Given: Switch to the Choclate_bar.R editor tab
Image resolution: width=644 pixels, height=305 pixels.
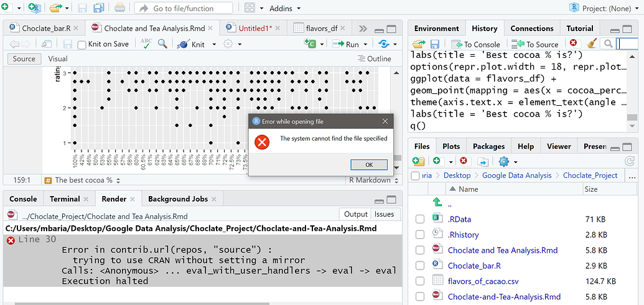Looking at the screenshot, I should coord(46,29).
